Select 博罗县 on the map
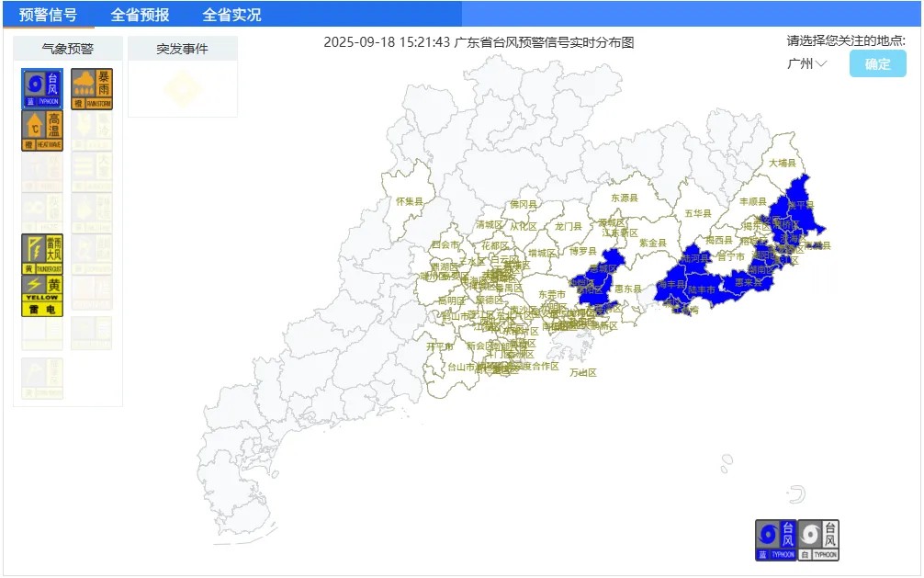The image size is (924, 578). click(x=583, y=251)
